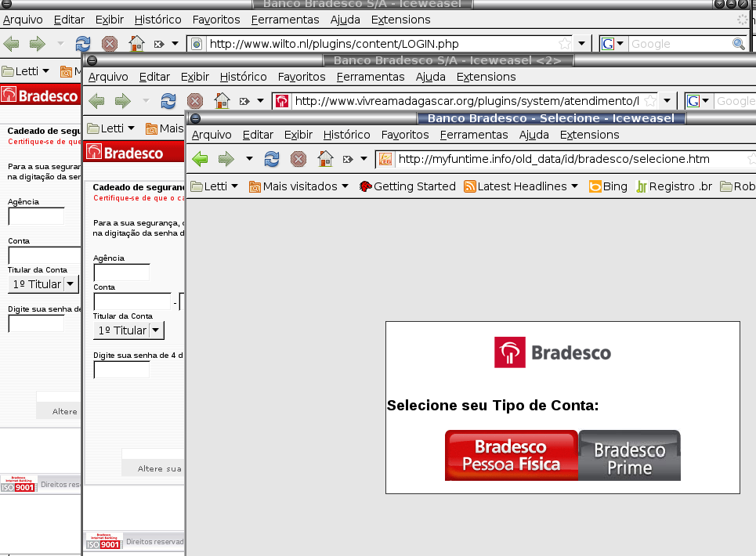Open the 1º Titular dropdown in the Iceweasel <2> page
The height and width of the screenshot is (556, 756).
click(128, 330)
